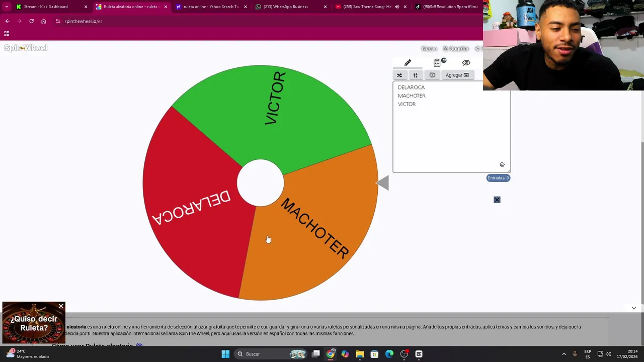This screenshot has height=362, width=644.
Task: Click Agregar to add an image
Action: (x=457, y=75)
